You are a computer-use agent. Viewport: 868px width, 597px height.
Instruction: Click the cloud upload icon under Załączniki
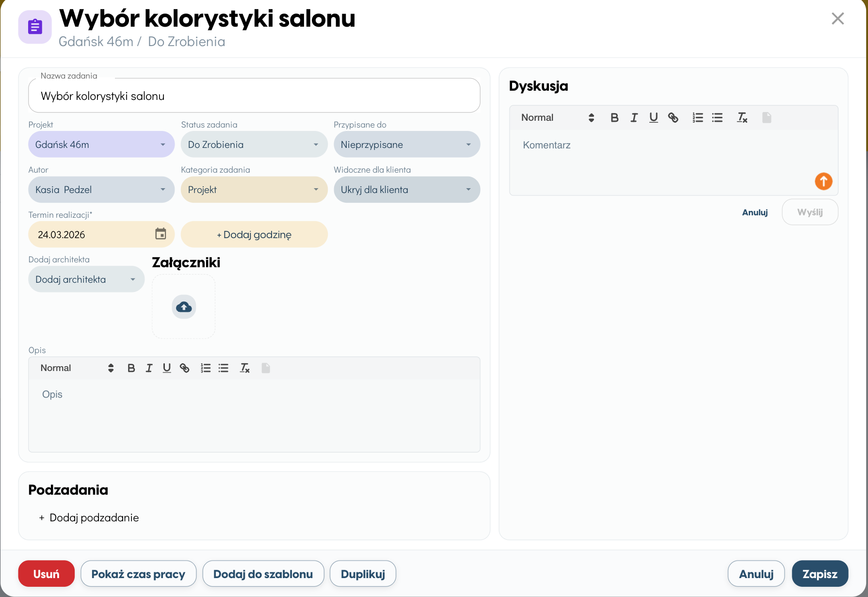(184, 307)
